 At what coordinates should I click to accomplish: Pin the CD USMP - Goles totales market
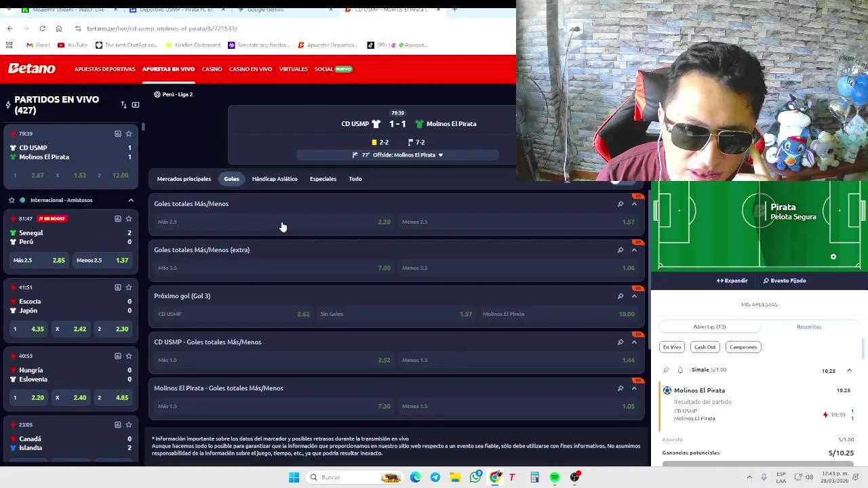pos(620,342)
